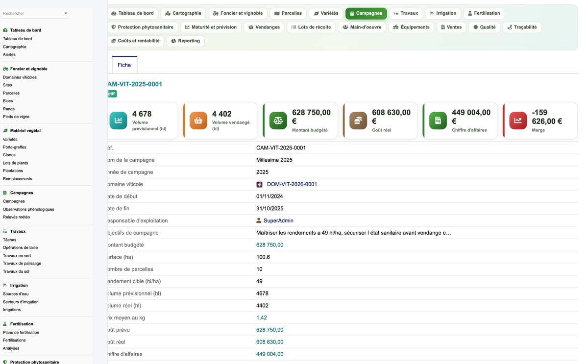Open Pieds de vigne in sidebar
The image size is (588, 364).
16,117
